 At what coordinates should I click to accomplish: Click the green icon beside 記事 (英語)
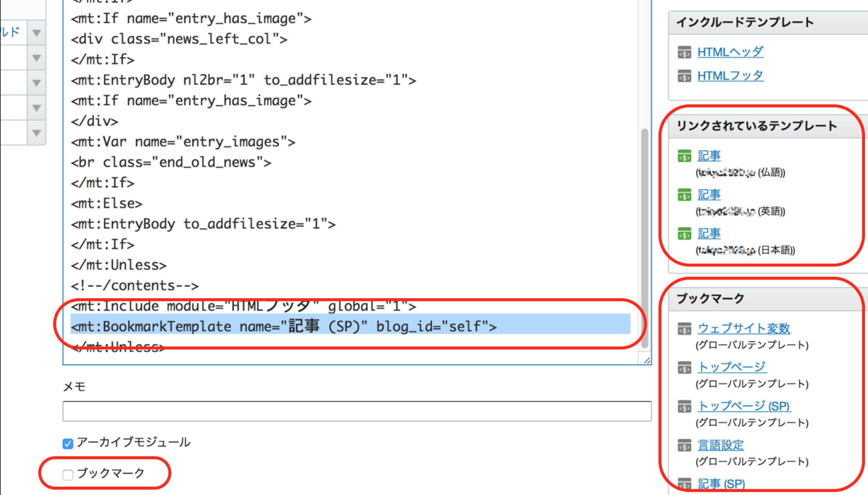684,195
